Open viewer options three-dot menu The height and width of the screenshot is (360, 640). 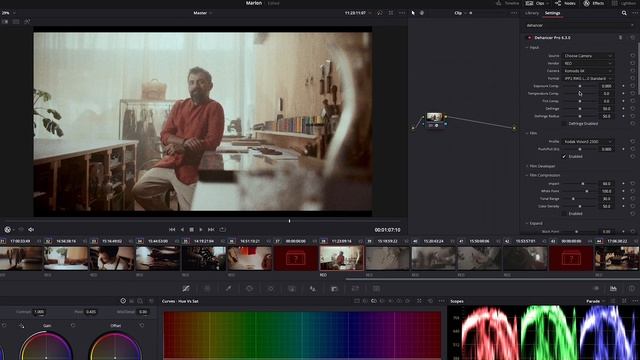point(402,13)
